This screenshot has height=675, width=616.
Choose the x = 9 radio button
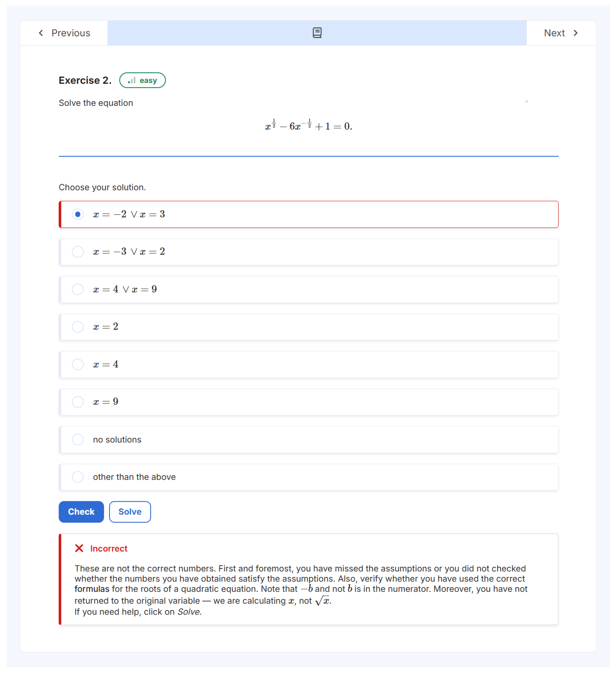click(78, 402)
